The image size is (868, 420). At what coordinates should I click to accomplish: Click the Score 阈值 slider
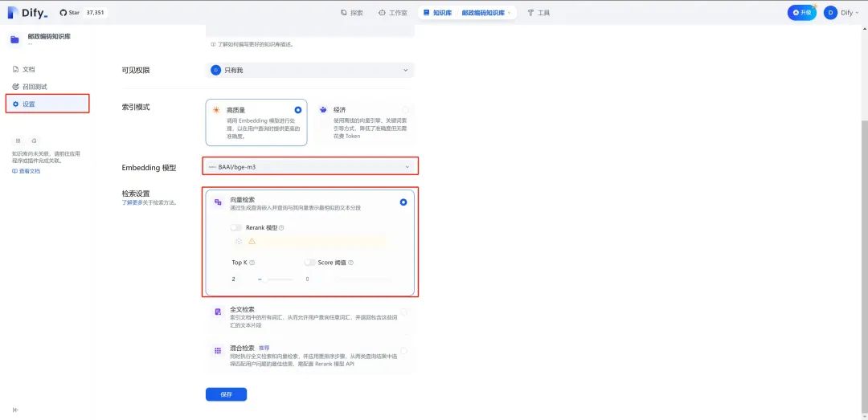pyautogui.click(x=362, y=279)
